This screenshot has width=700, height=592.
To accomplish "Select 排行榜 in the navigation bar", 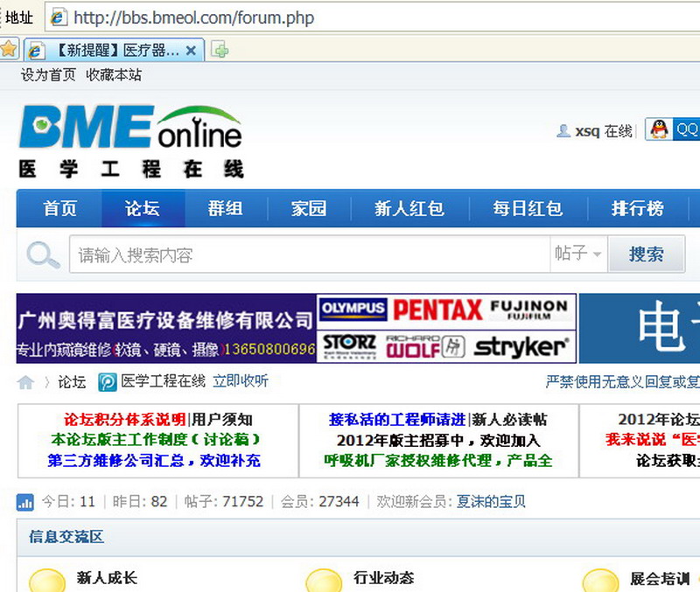I will coord(637,209).
